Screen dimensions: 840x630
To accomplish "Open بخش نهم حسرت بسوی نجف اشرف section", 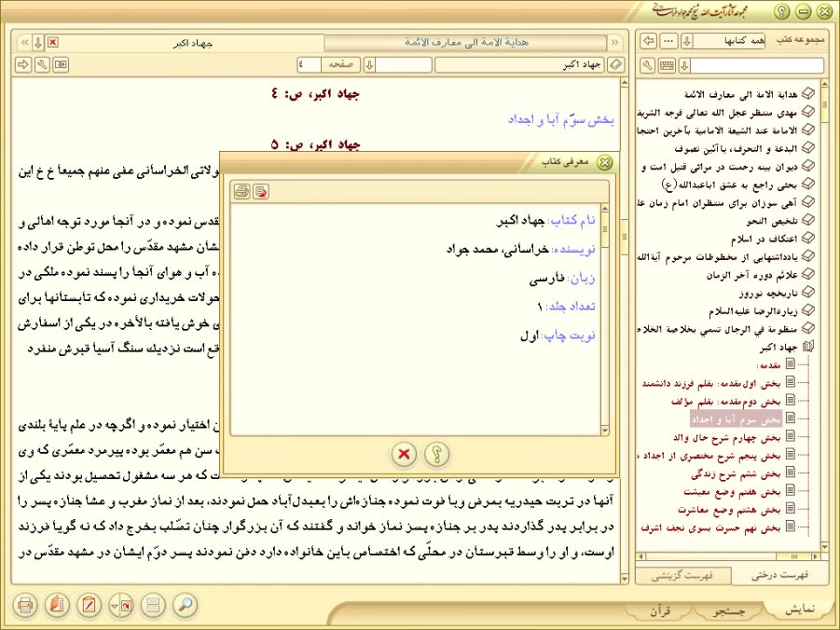I will tap(710, 527).
